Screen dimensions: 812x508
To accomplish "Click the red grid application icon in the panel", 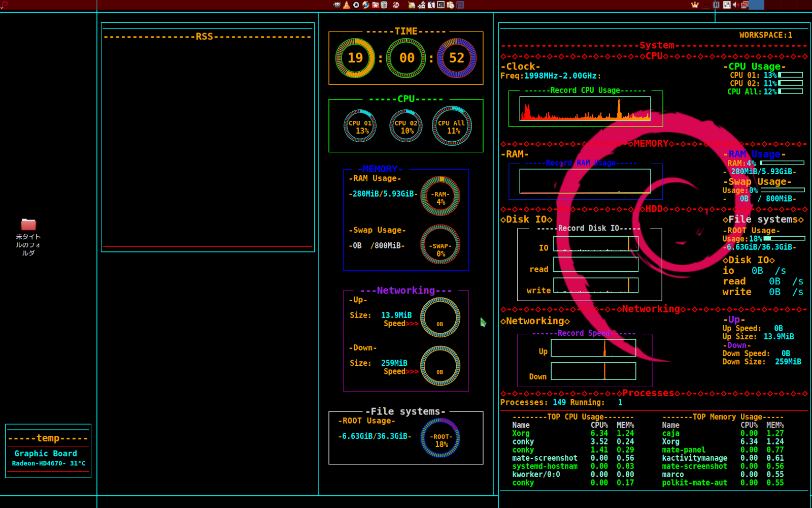I will pyautogui.click(x=461, y=4).
